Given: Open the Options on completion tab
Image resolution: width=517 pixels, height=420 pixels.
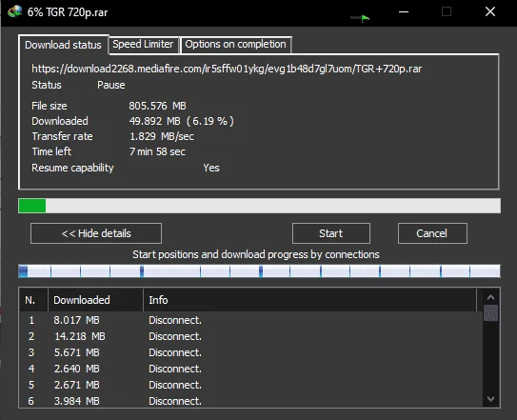Looking at the screenshot, I should click(235, 44).
